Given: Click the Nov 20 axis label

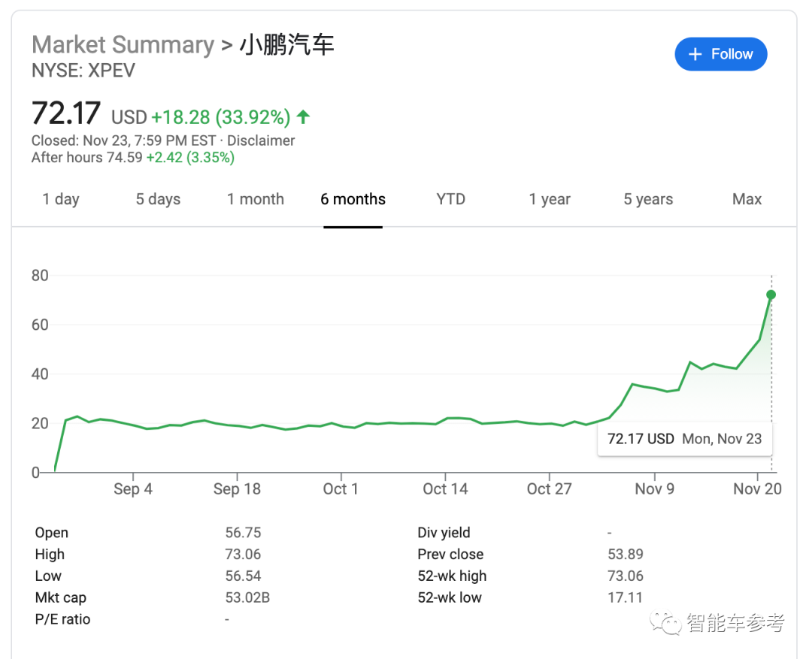Looking at the screenshot, I should pyautogui.click(x=757, y=489).
